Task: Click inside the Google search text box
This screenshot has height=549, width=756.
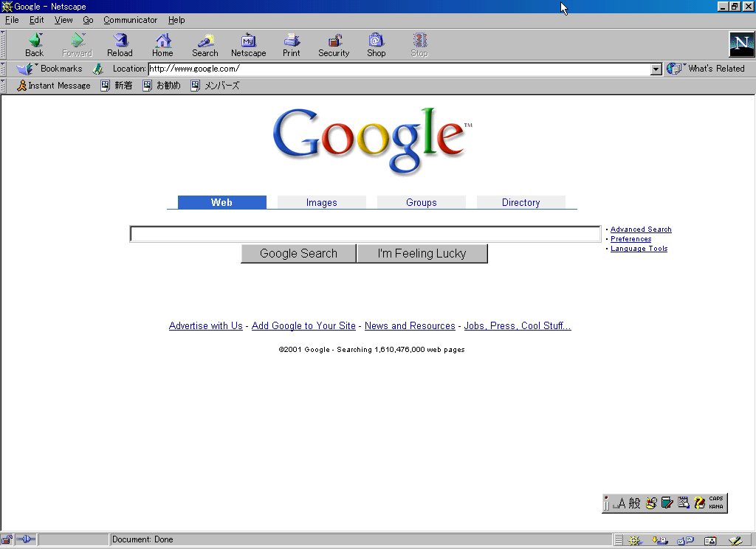Action: [365, 234]
